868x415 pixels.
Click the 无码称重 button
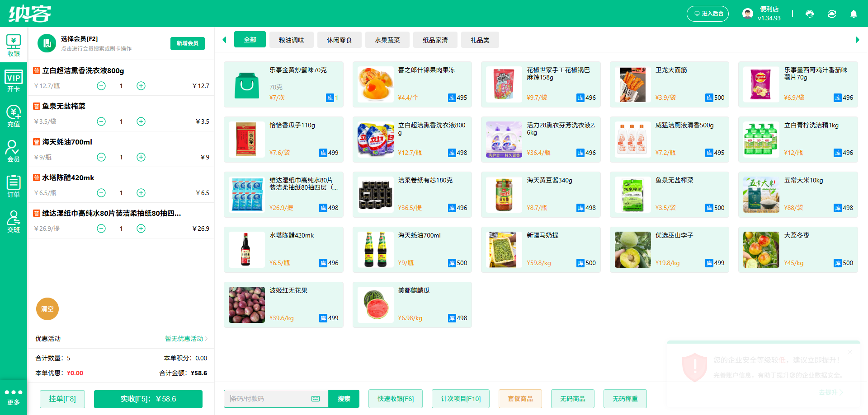pos(625,399)
